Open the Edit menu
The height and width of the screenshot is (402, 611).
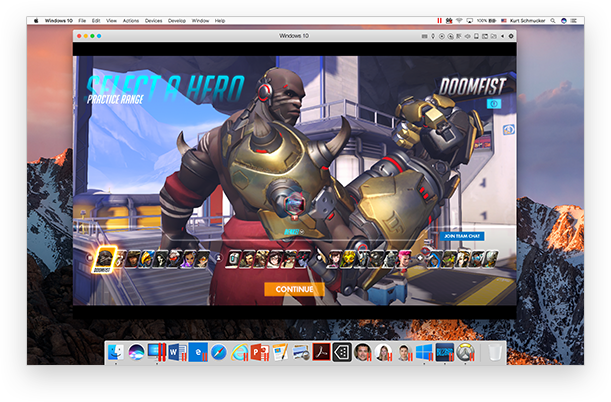click(96, 21)
